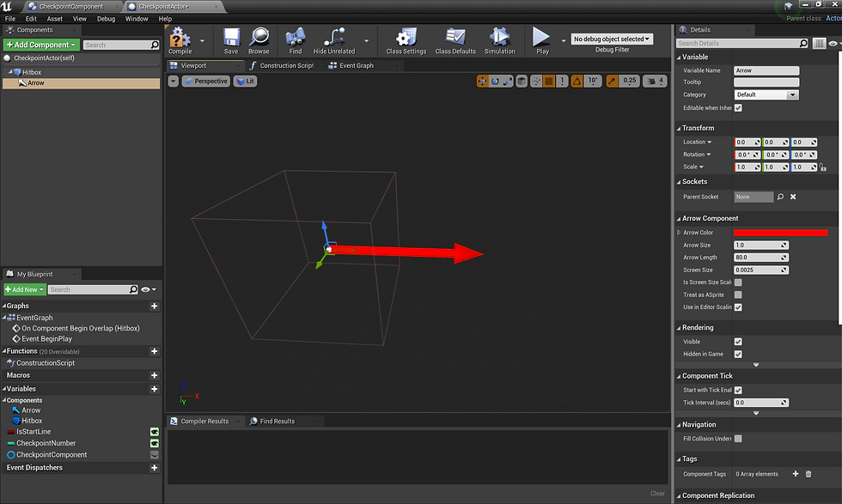Toggle scale snapping icon
Screen dimensions: 842x504
click(x=612, y=81)
